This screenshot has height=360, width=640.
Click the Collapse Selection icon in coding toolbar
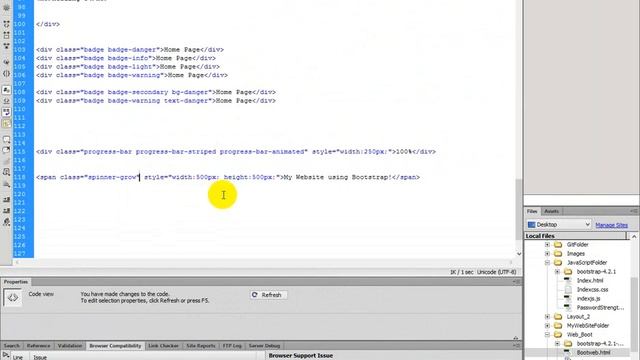tap(7, 36)
